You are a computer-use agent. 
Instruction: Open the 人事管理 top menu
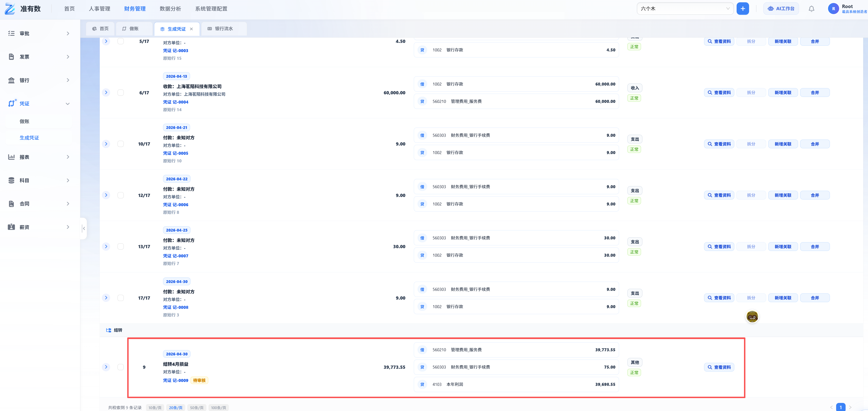(99, 9)
